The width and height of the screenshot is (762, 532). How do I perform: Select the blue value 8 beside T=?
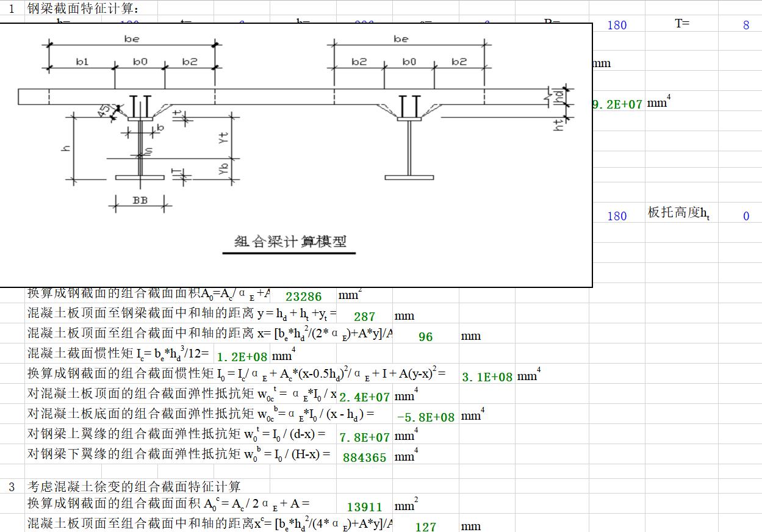(x=746, y=26)
